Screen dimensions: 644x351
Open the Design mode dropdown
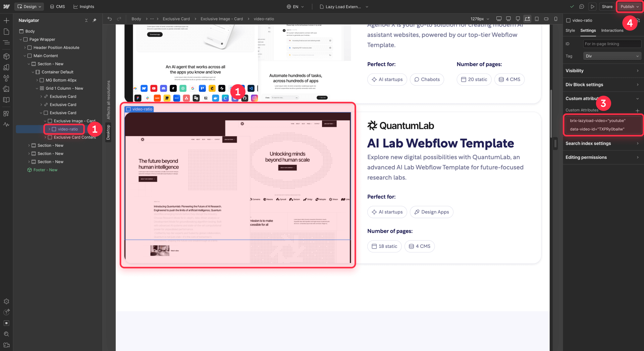(29, 6)
